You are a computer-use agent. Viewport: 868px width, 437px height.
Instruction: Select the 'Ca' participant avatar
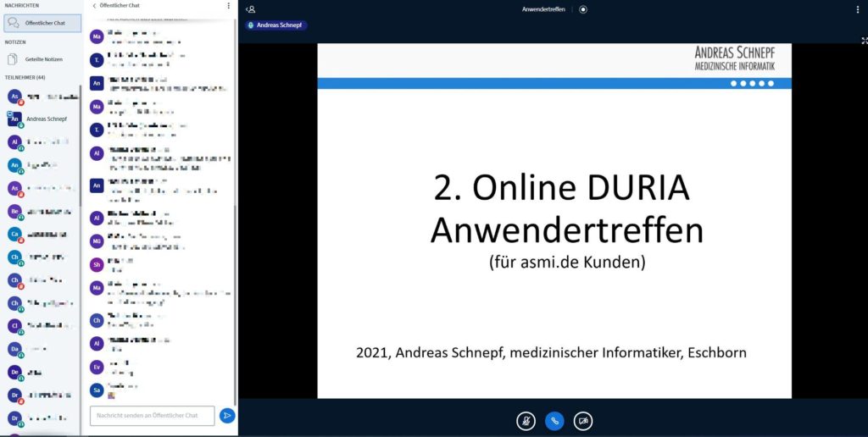15,235
